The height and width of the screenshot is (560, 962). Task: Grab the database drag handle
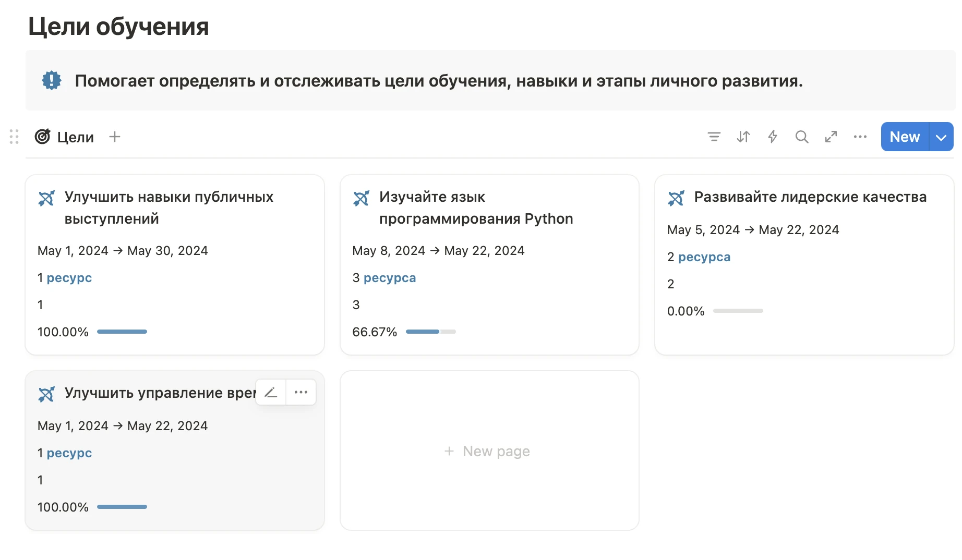click(14, 137)
